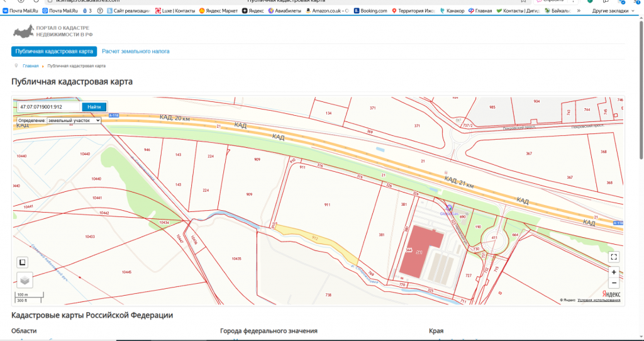Open the Главная bookmark in bookmarks bar
This screenshot has height=341, width=644.
pos(480,11)
